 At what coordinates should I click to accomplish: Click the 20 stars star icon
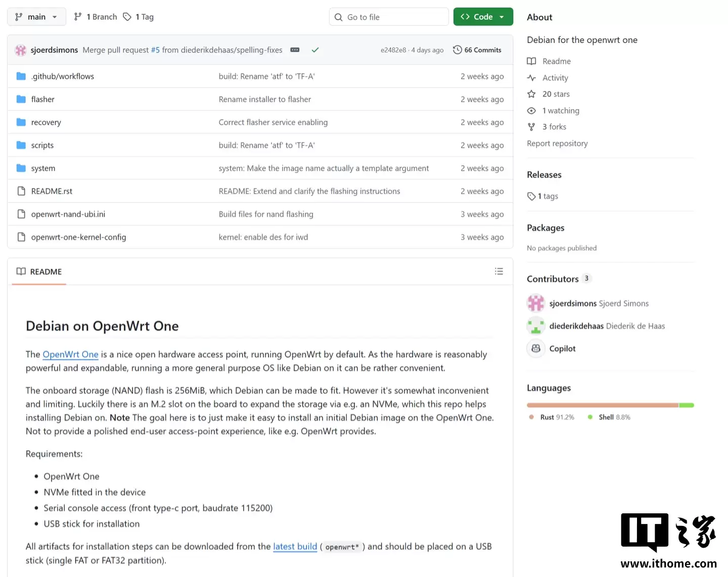[531, 94]
